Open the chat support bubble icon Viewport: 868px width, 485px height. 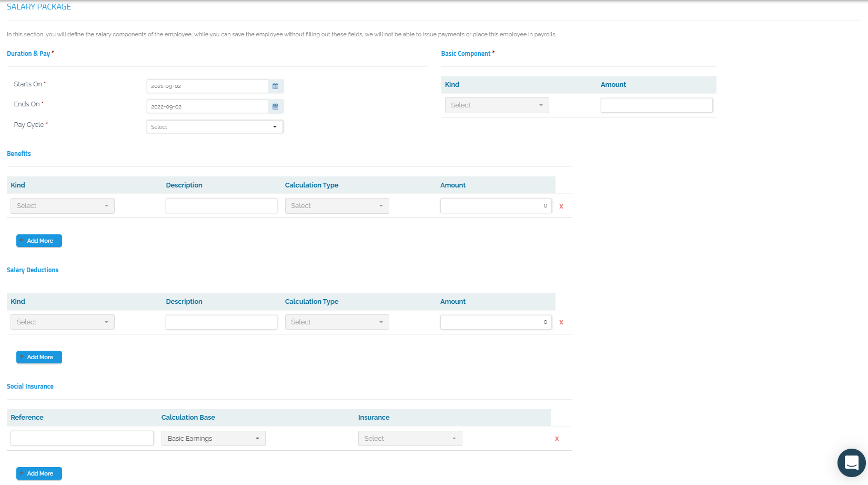click(851, 463)
